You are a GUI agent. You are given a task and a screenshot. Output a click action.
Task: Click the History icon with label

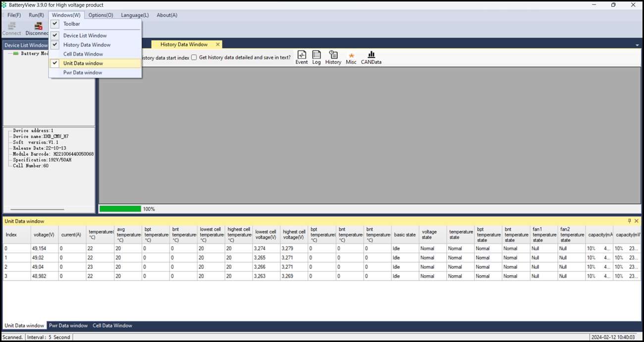333,58
